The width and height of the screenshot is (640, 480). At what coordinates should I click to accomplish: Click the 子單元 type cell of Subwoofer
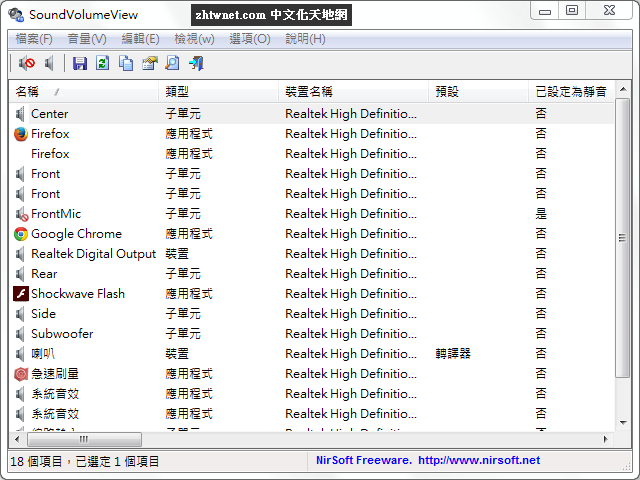[x=183, y=334]
